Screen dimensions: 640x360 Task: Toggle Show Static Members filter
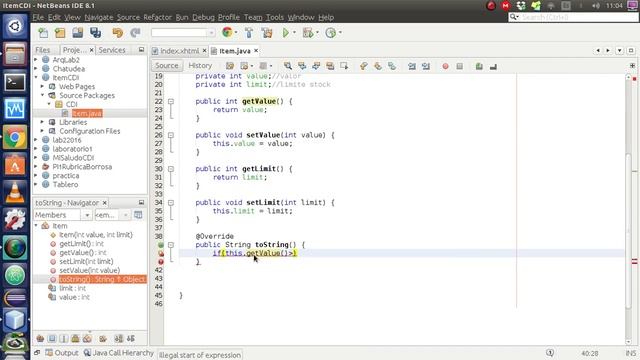tap(64, 338)
